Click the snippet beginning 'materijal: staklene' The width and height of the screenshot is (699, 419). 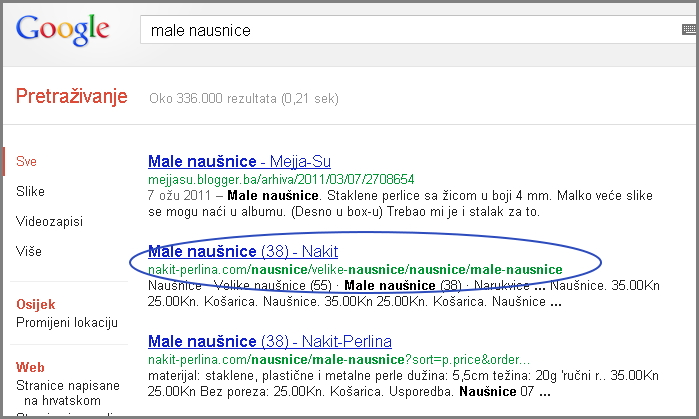pos(403,383)
